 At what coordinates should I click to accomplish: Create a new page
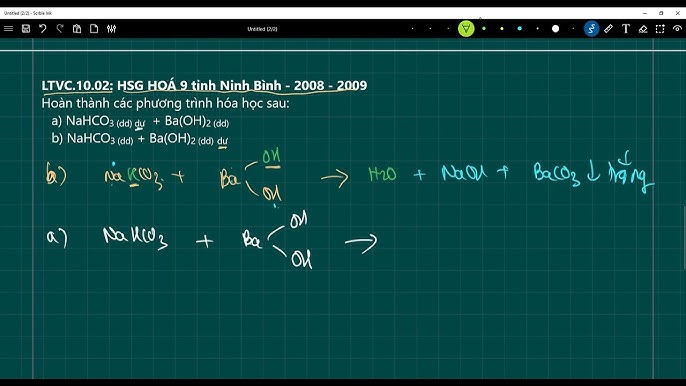click(94, 29)
